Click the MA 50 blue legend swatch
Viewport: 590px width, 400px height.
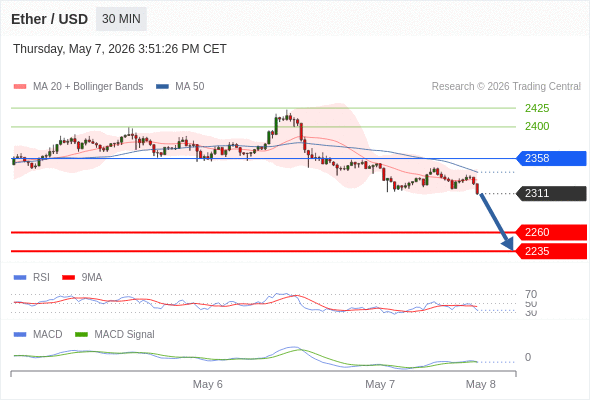point(162,87)
